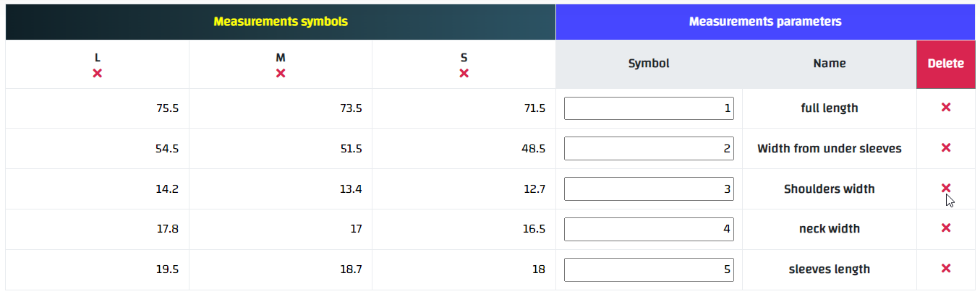Click the sleeves length symbol input
Viewport: 980px width, 294px height.
[x=649, y=269]
